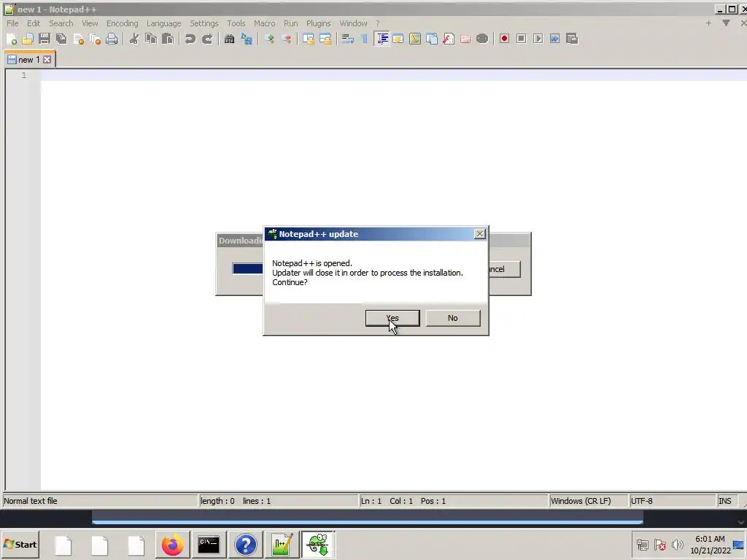
Task: Click the Synchronize Horizontal Scrolling icon
Action: 325,39
